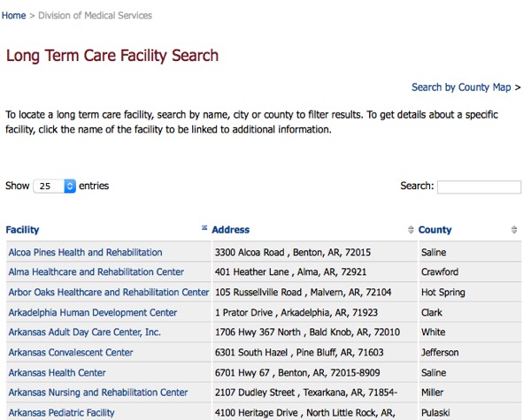Open Arkansas Pediatric Facility link

(62, 413)
